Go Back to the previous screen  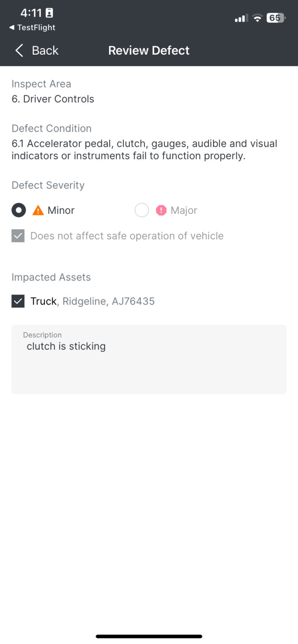point(37,50)
